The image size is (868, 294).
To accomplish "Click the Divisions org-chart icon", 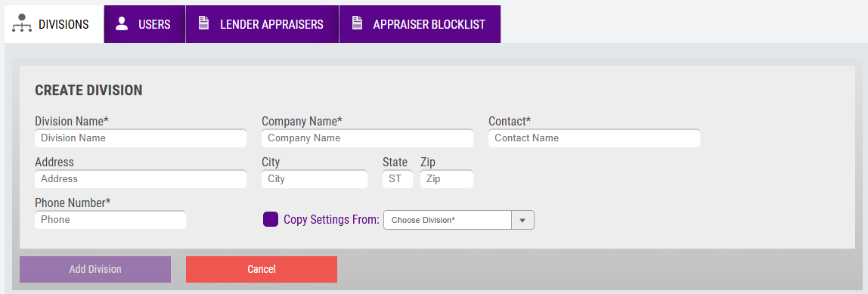I will [x=22, y=24].
